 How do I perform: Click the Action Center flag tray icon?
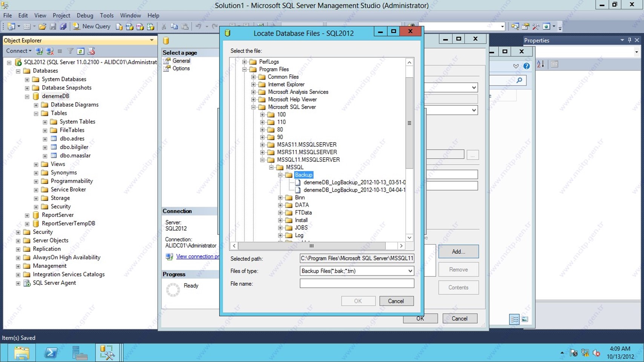(x=574, y=353)
